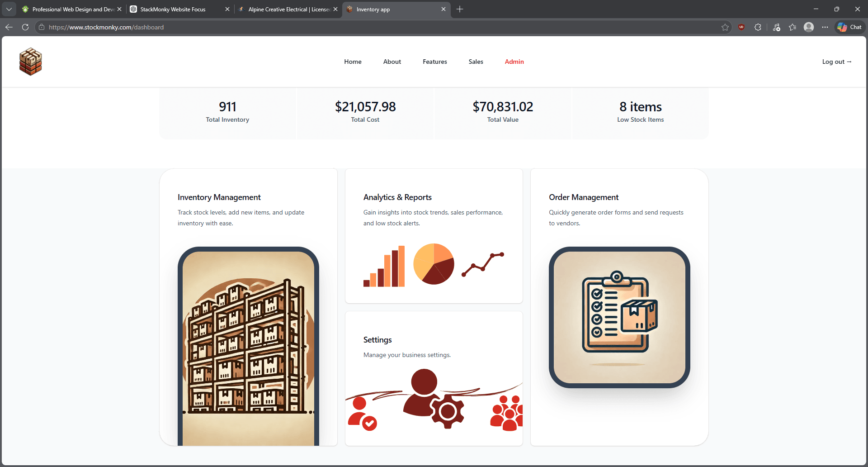The width and height of the screenshot is (868, 467).
Task: Click the warehouse shelves Inventory image
Action: click(248, 346)
